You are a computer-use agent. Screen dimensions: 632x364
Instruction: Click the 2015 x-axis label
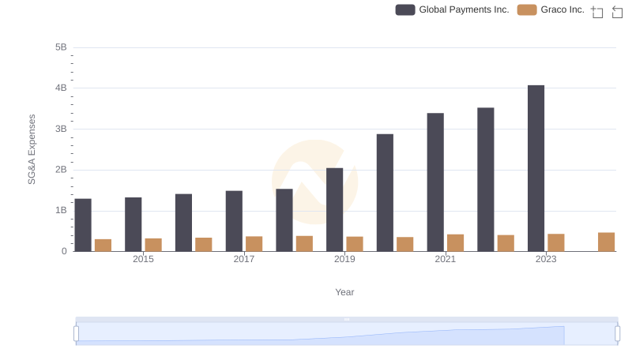143,259
